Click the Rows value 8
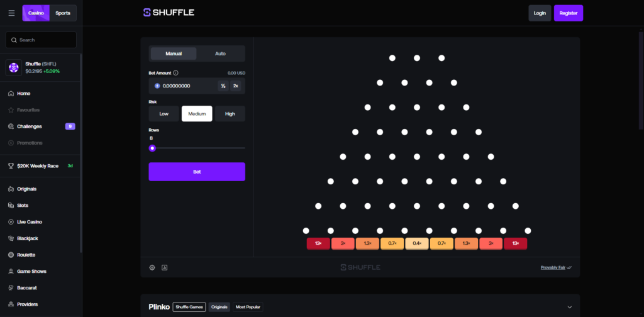 pyautogui.click(x=151, y=138)
